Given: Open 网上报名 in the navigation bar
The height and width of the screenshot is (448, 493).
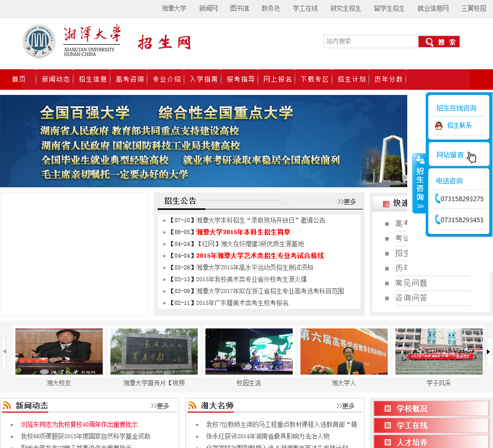Looking at the screenshot, I should pos(277,79).
